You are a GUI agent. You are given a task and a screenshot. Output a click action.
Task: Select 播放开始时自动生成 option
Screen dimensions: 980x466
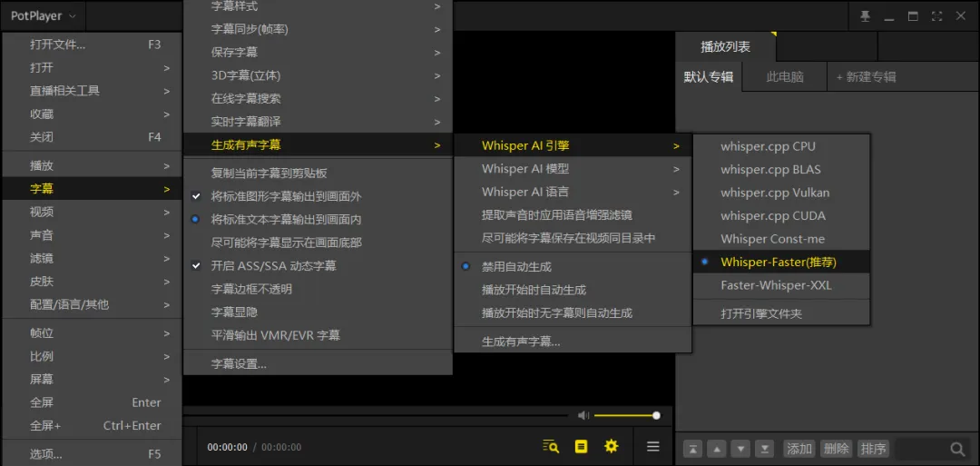pos(573,291)
